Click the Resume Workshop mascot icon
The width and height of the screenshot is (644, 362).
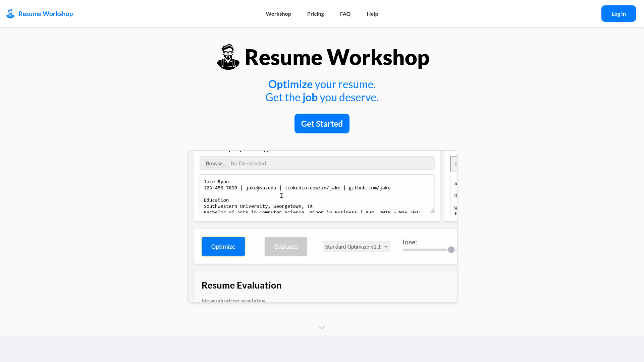pyautogui.click(x=10, y=13)
